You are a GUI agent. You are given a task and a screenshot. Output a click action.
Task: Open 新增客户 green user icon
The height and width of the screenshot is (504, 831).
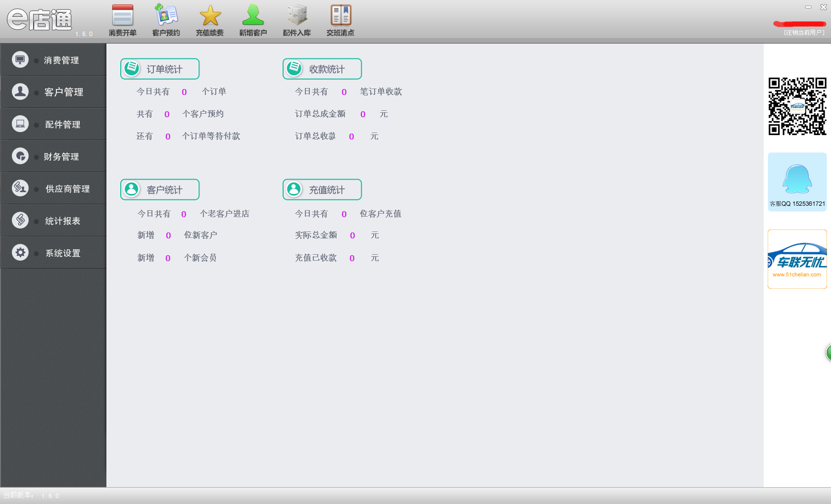[x=253, y=15]
